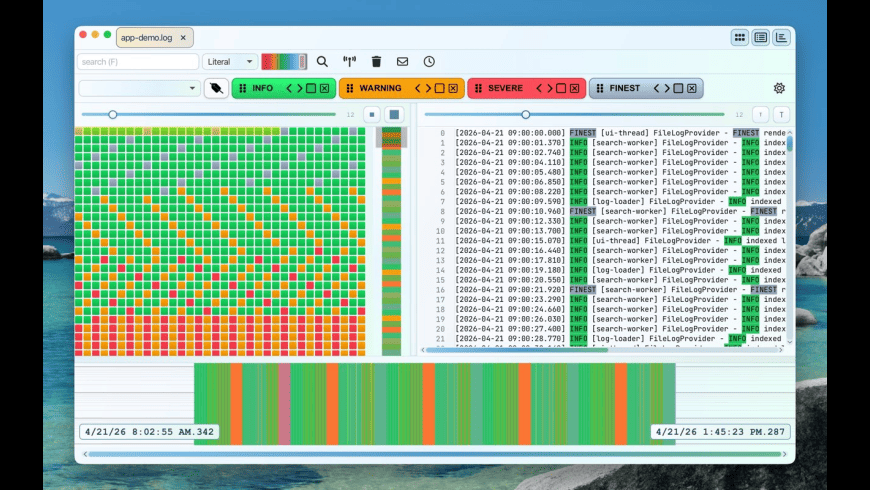Click the FINEST filter label
Image resolution: width=870 pixels, height=490 pixels.
click(x=625, y=88)
